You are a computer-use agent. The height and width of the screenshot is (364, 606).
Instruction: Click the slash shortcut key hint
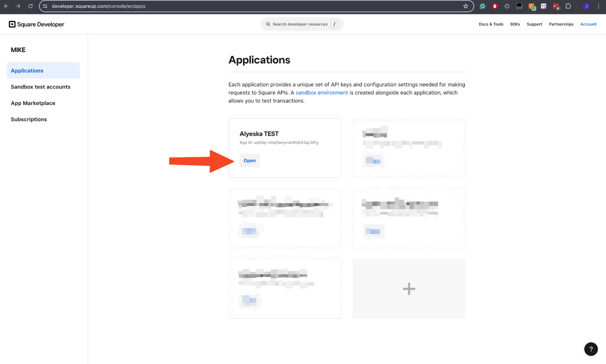pos(334,24)
